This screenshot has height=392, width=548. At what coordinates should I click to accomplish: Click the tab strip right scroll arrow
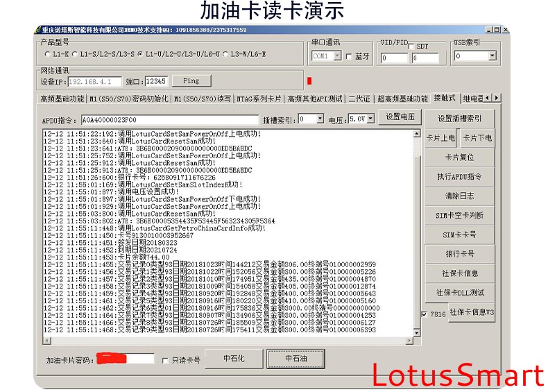496,98
